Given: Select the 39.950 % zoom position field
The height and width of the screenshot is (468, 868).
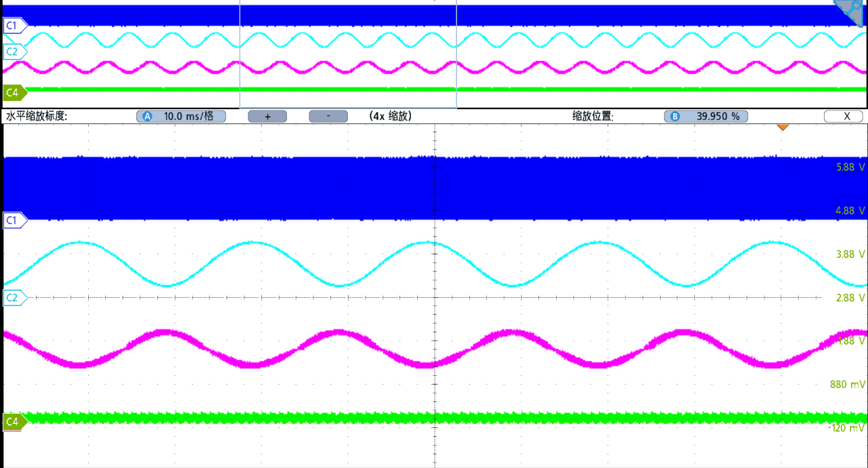Looking at the screenshot, I should point(706,117).
